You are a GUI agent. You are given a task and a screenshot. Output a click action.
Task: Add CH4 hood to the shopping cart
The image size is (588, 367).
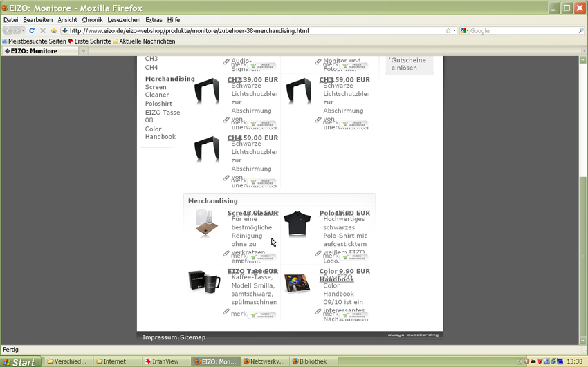click(262, 182)
